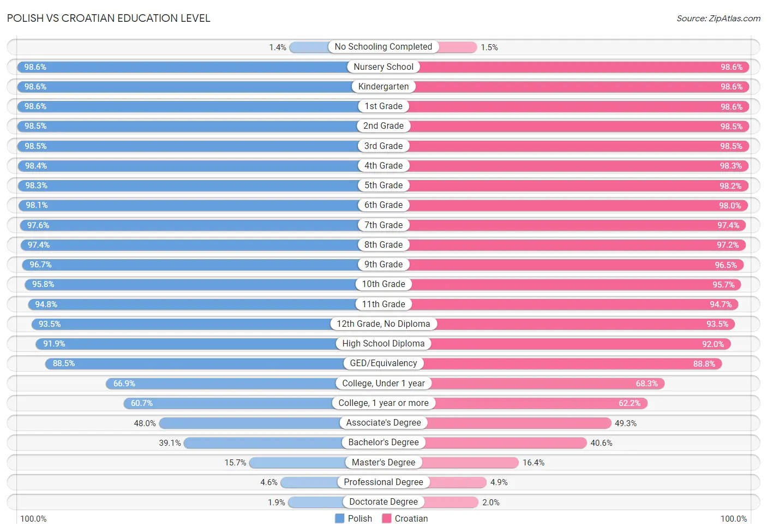Select the Professional Degree label
Viewport: 767px width, 532px height.
(x=383, y=482)
